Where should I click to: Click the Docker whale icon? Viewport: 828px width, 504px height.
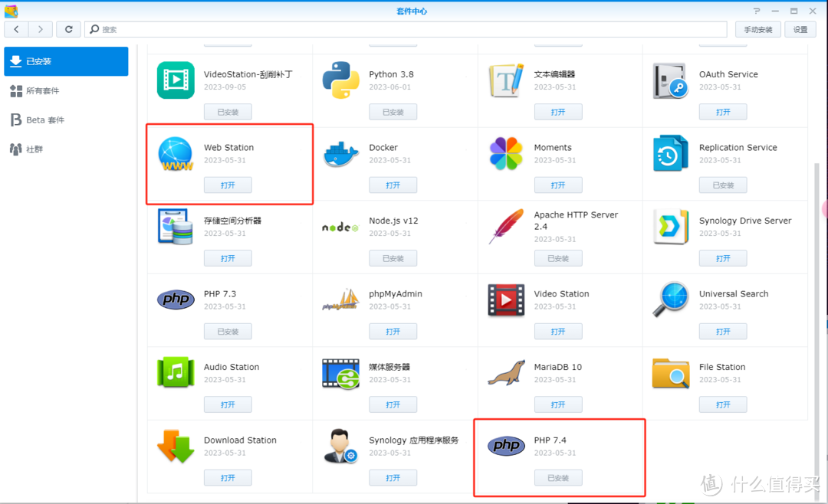(x=341, y=154)
